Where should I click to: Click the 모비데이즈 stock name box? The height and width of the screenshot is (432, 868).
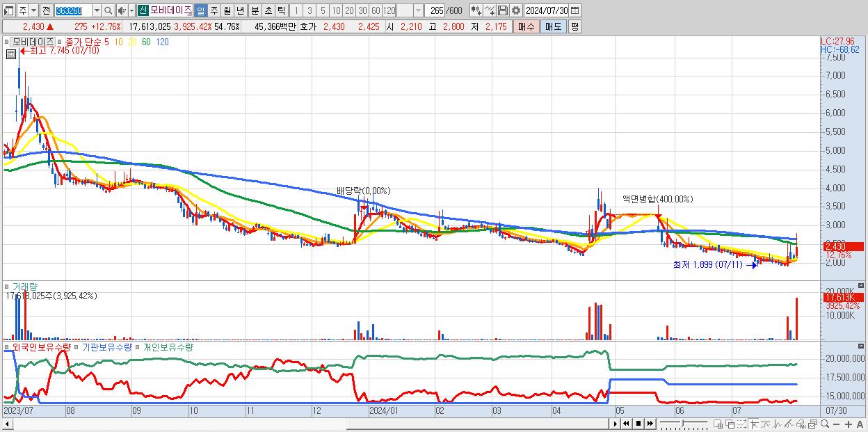[x=170, y=10]
